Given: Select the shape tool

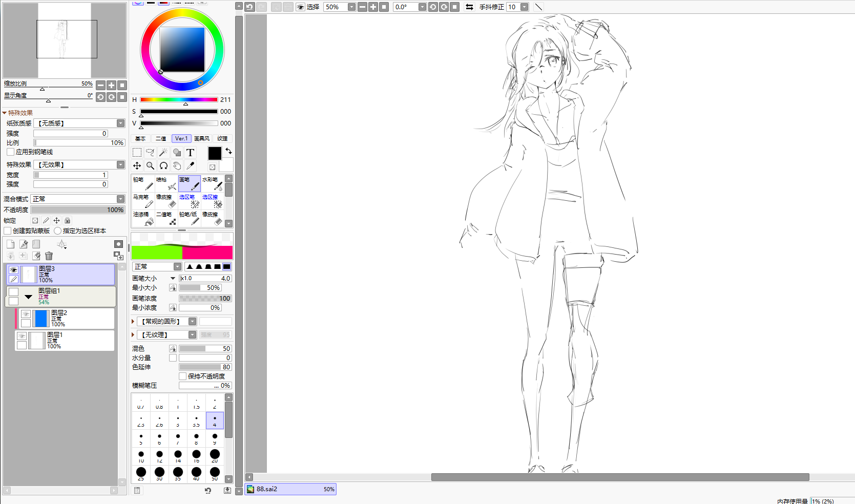Looking at the screenshot, I should [177, 152].
